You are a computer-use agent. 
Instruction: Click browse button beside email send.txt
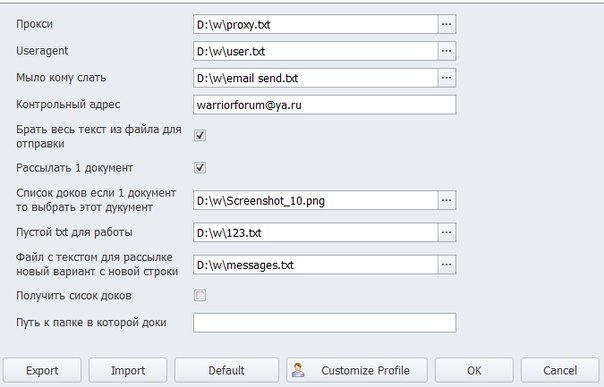coord(447,78)
